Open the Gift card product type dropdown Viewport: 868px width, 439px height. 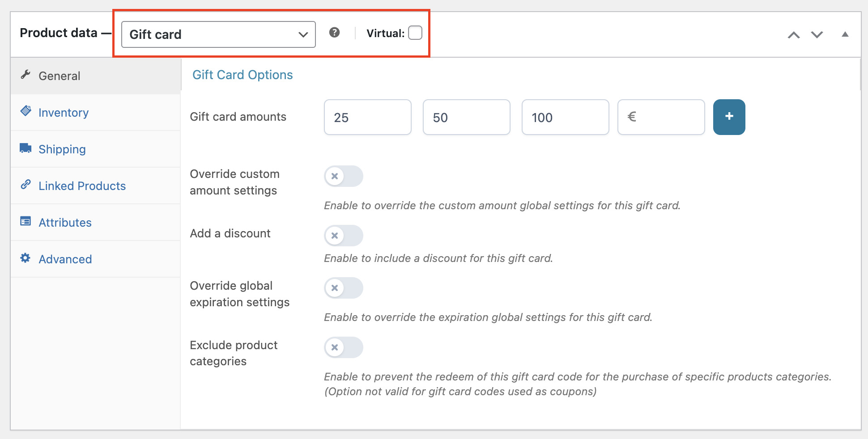tap(218, 34)
